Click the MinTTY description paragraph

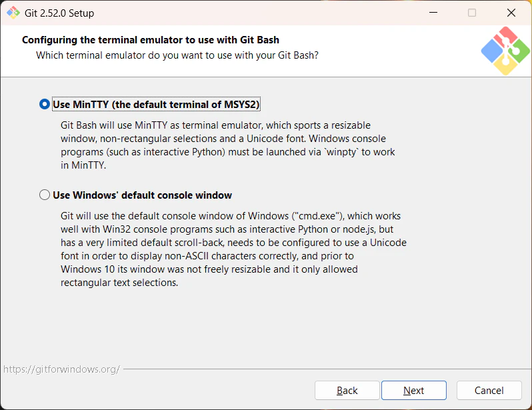click(x=227, y=145)
